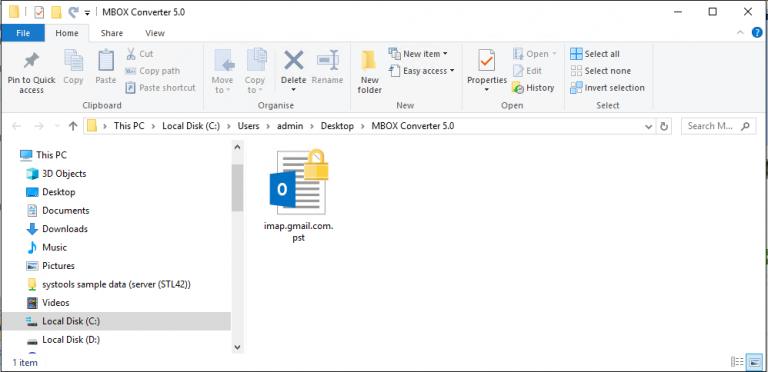Select Local Disk (C:) in sidebar
This screenshot has height=372, width=768.
point(116,321)
